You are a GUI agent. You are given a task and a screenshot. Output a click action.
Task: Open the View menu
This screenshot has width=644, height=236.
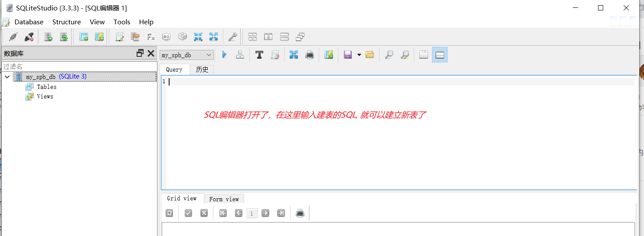97,22
